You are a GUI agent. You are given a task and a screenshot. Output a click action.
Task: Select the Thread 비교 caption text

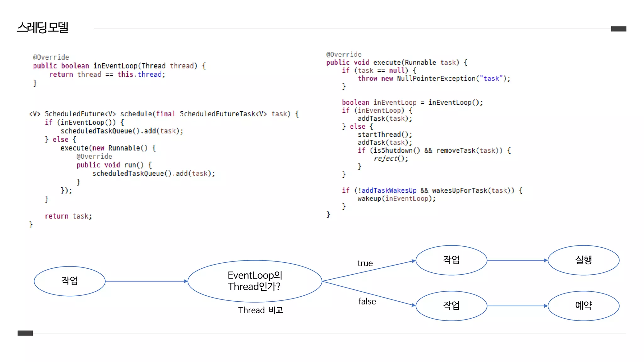[260, 310]
